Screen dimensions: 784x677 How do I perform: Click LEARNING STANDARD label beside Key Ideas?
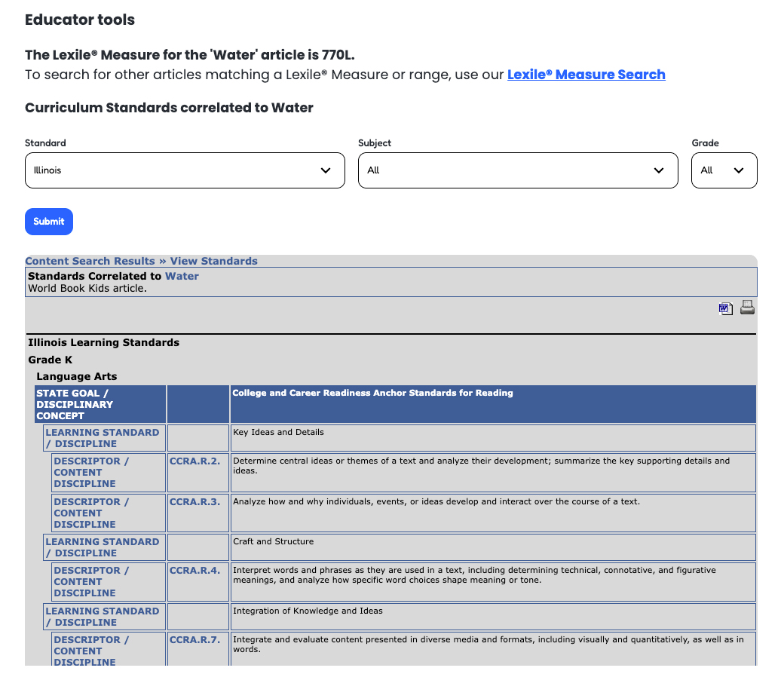[105, 438]
